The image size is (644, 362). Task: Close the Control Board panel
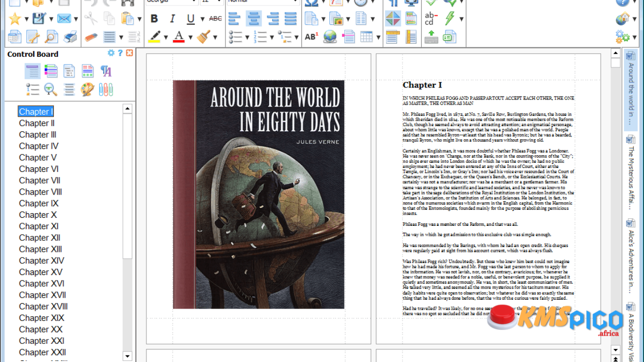pos(129,53)
